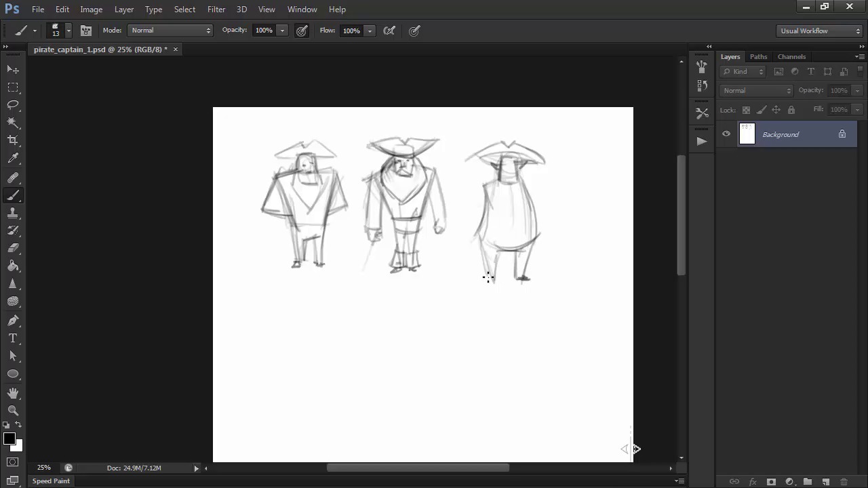Select the Horizontal Type tool
Screen dimensions: 868x488
coord(13,338)
